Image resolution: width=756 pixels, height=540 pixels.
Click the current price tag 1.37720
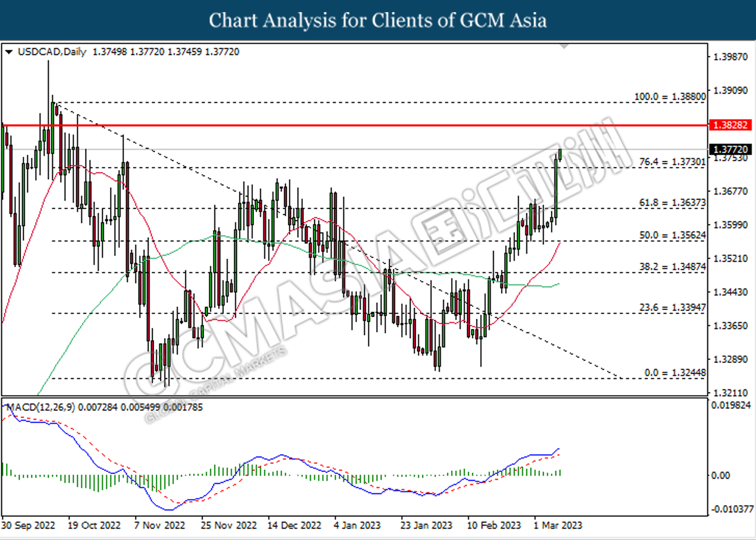coord(730,149)
